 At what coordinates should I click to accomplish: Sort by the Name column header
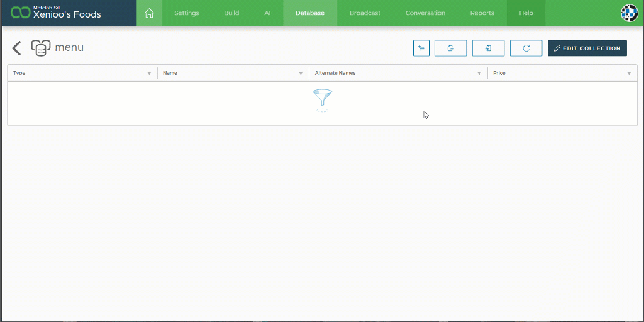[170, 73]
